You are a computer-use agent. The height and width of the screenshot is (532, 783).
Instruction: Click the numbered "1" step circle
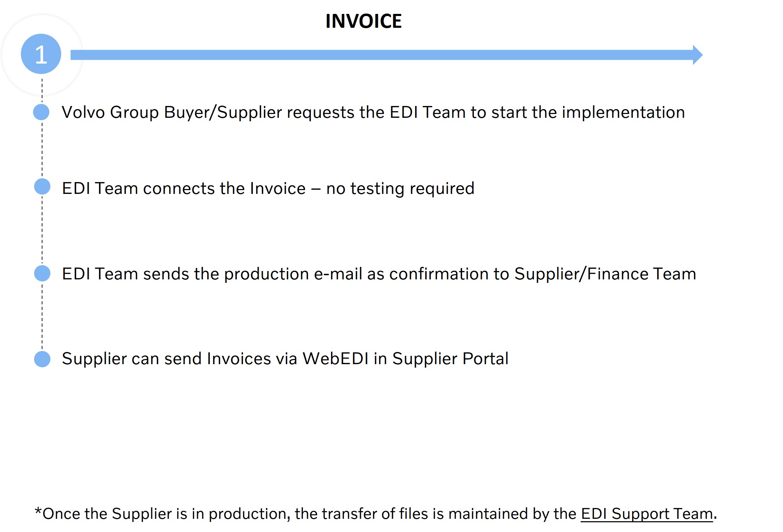click(x=41, y=54)
